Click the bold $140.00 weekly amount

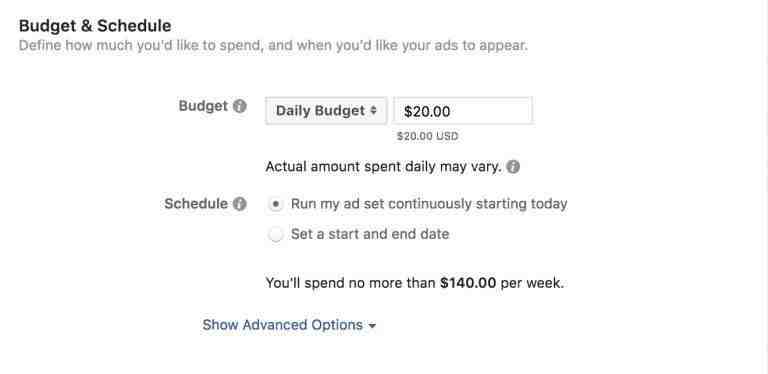coord(468,282)
